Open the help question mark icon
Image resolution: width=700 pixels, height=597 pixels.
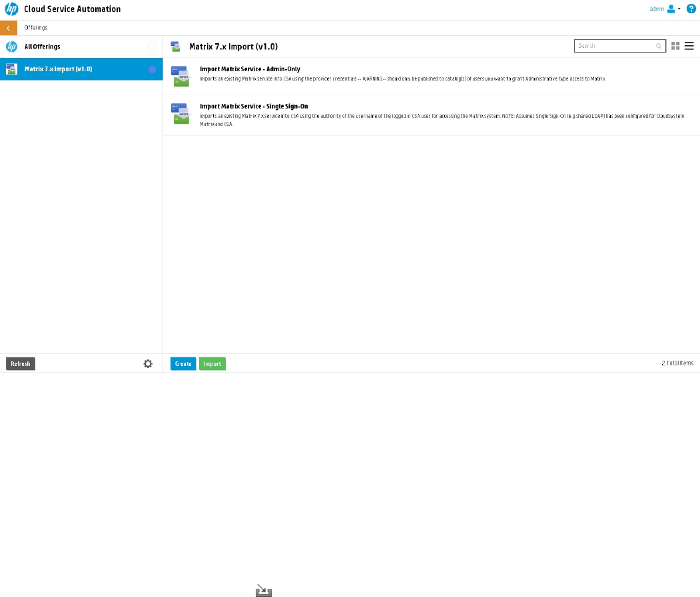click(691, 9)
